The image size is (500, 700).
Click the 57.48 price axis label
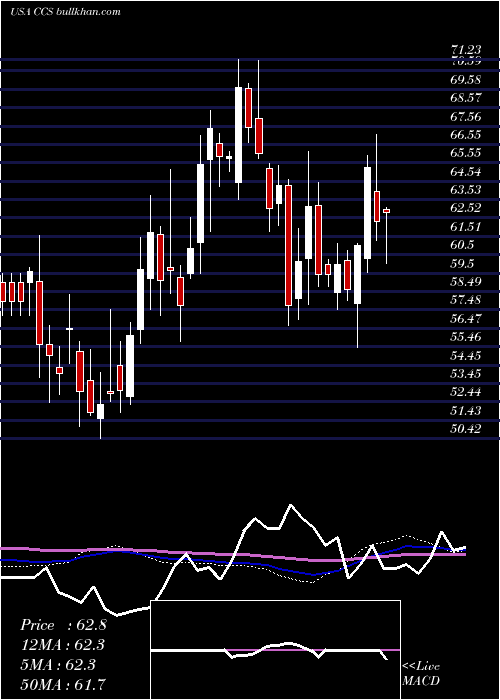[x=466, y=300]
